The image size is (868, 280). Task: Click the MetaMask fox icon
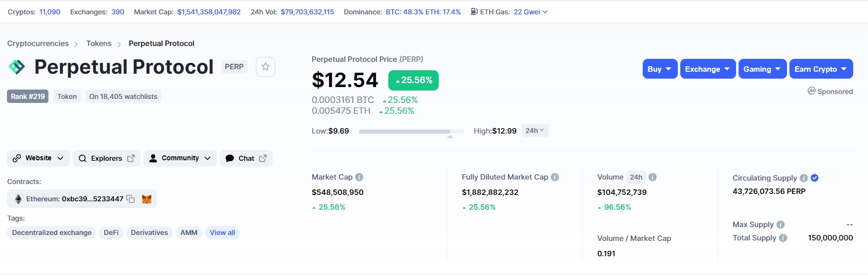[147, 199]
